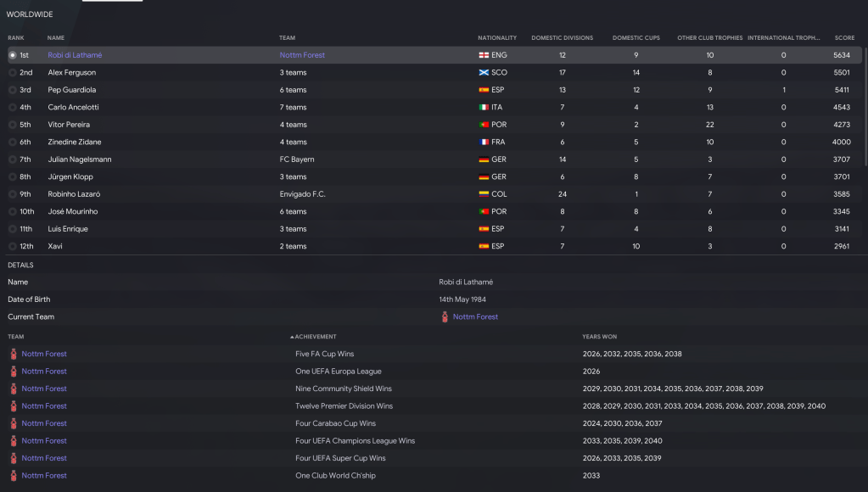Click the England flag beside Robi di Lathamé
Viewport: 868px width, 492px height.
tap(484, 55)
